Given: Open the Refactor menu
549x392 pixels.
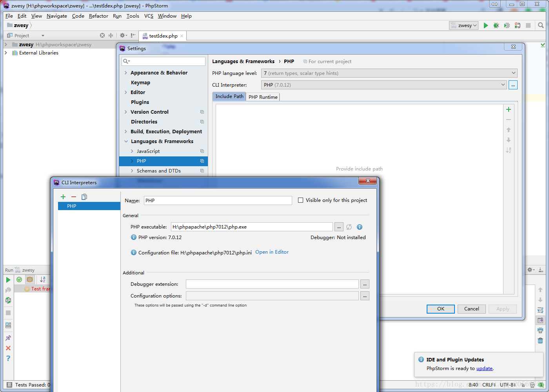Looking at the screenshot, I should [x=98, y=16].
